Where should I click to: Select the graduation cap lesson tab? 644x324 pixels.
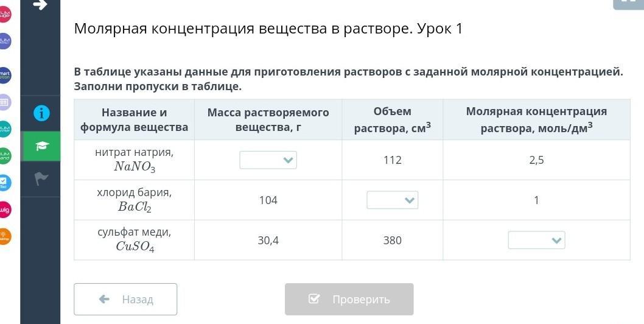pyautogui.click(x=41, y=146)
